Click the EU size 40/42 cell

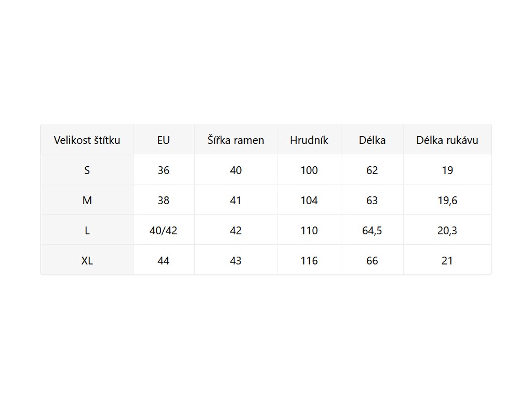(164, 230)
